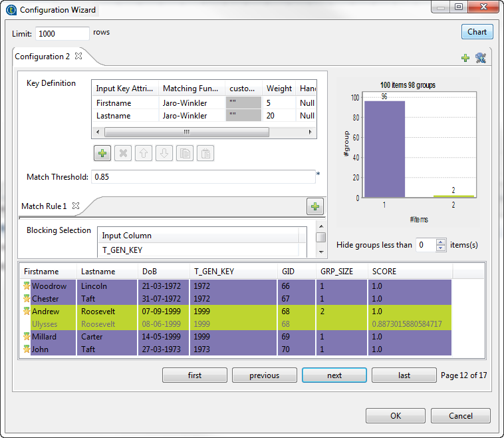Viewport: 504px width, 438px height.
Task: Add a new configuration with green plus
Action: [465, 58]
